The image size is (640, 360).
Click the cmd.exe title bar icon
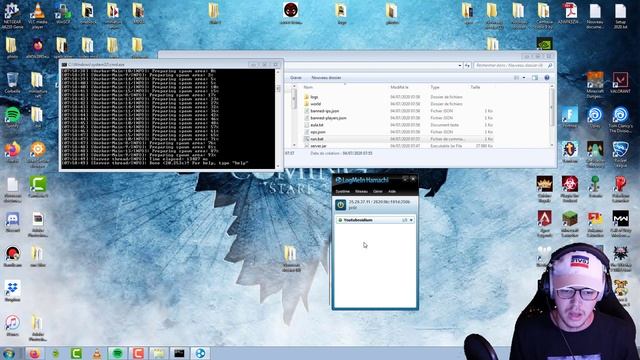pos(64,64)
